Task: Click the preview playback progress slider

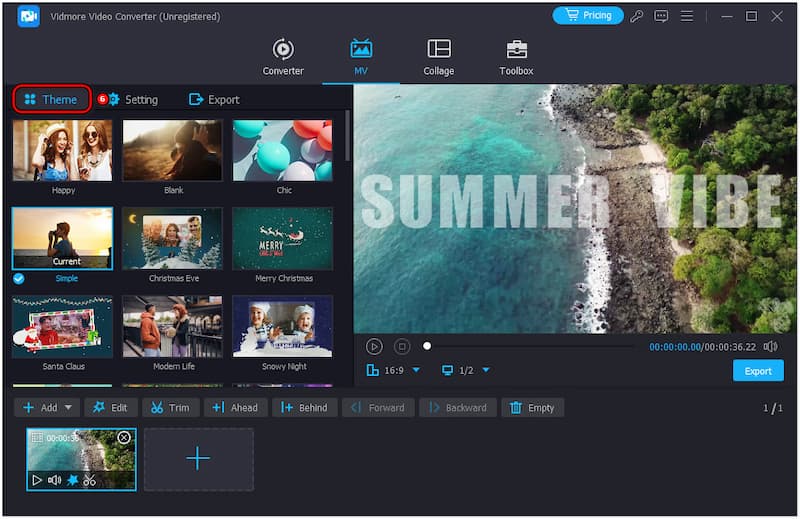Action: [530, 347]
